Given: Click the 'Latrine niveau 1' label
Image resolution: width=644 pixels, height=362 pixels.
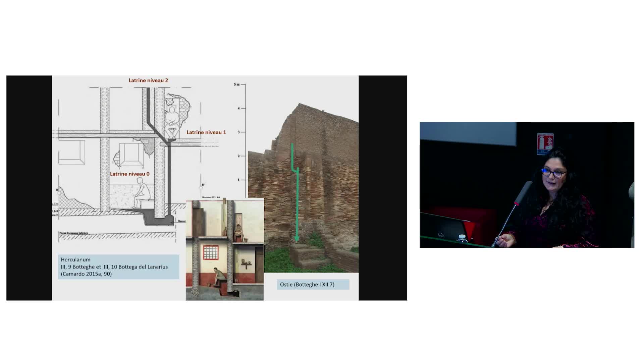Looking at the screenshot, I should point(206,132).
